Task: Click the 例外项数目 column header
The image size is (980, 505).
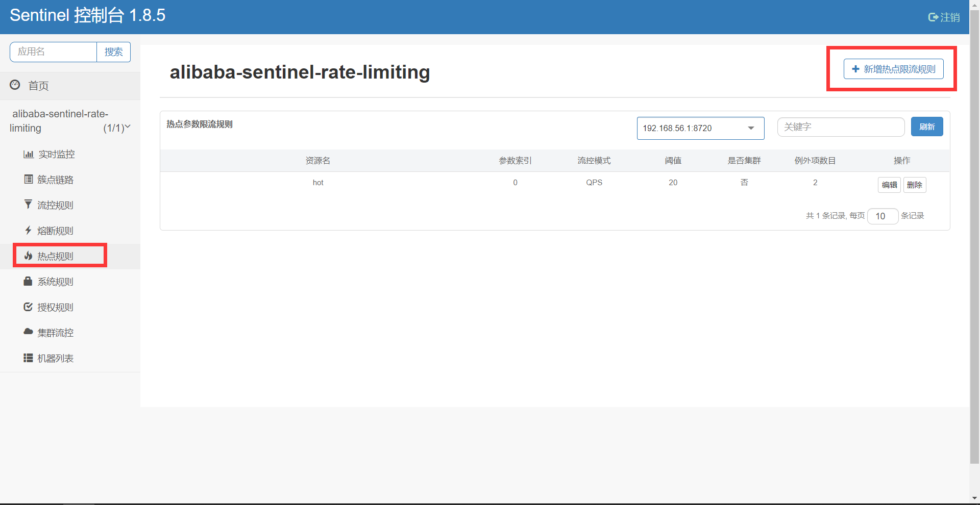Action: [x=815, y=161]
